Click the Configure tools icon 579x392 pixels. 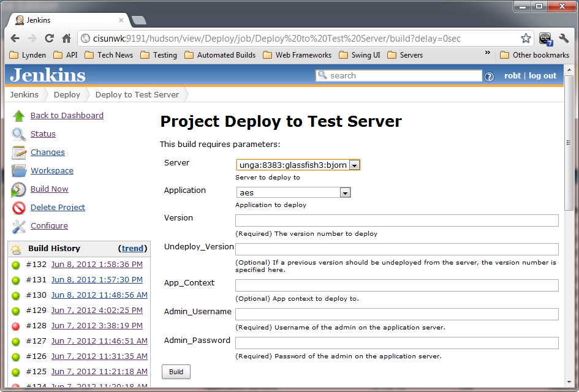coord(19,226)
